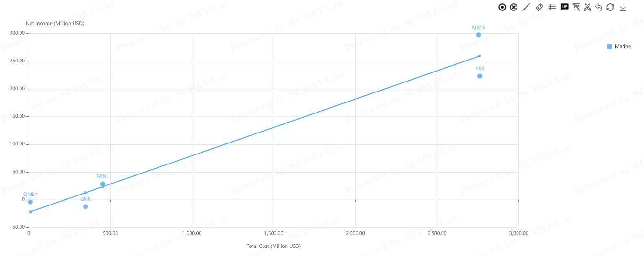Download the chart with the download icon
The image size is (644, 256).
pos(623,7)
